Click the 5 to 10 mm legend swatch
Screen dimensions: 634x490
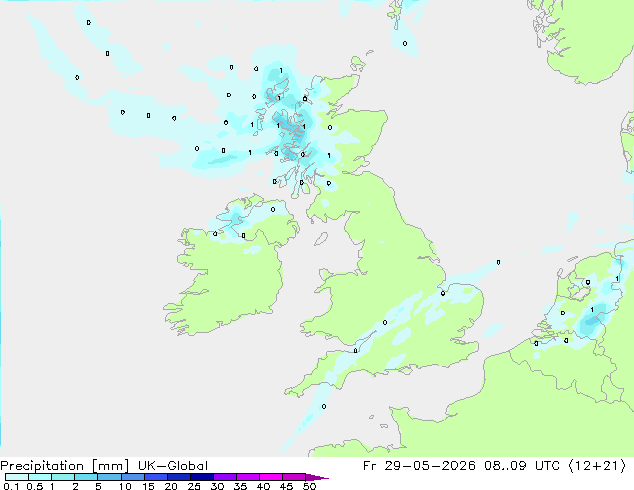click(109, 477)
